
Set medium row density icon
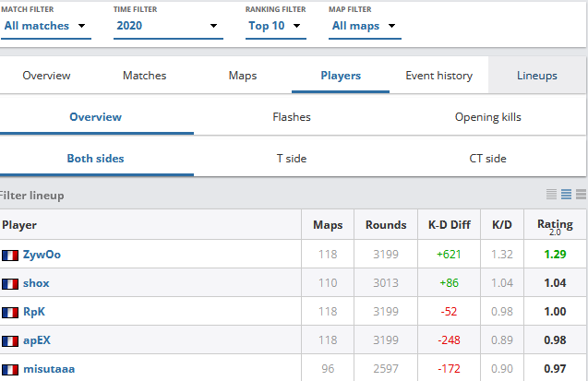[x=566, y=194]
